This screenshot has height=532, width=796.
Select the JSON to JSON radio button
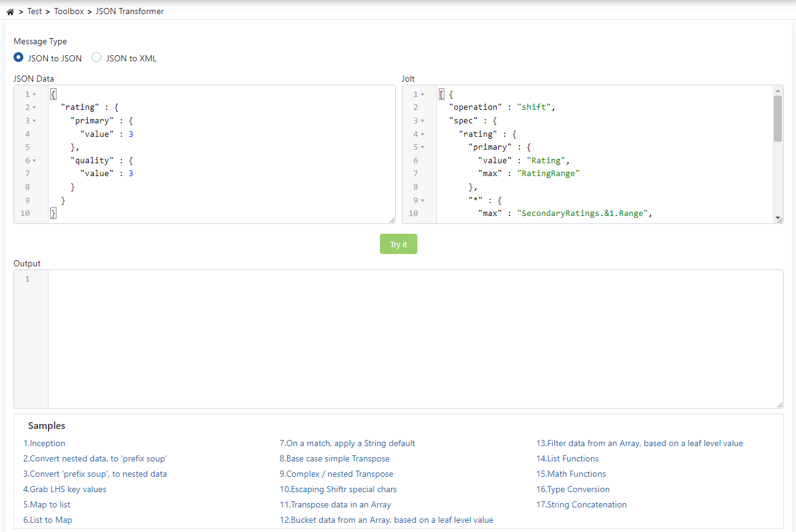pyautogui.click(x=18, y=57)
